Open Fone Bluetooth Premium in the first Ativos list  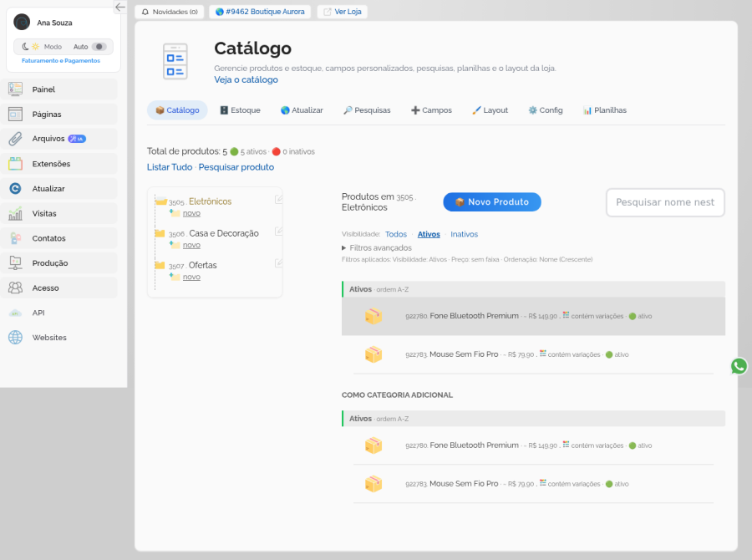tap(475, 316)
